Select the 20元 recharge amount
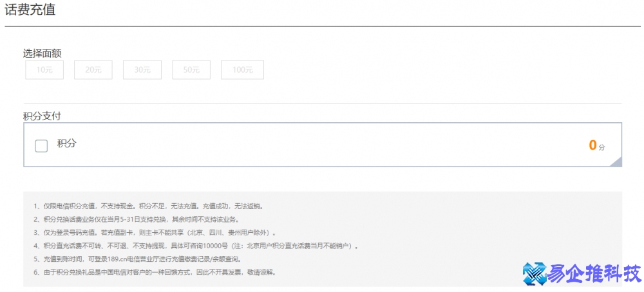The height and width of the screenshot is (292, 644). click(x=93, y=70)
